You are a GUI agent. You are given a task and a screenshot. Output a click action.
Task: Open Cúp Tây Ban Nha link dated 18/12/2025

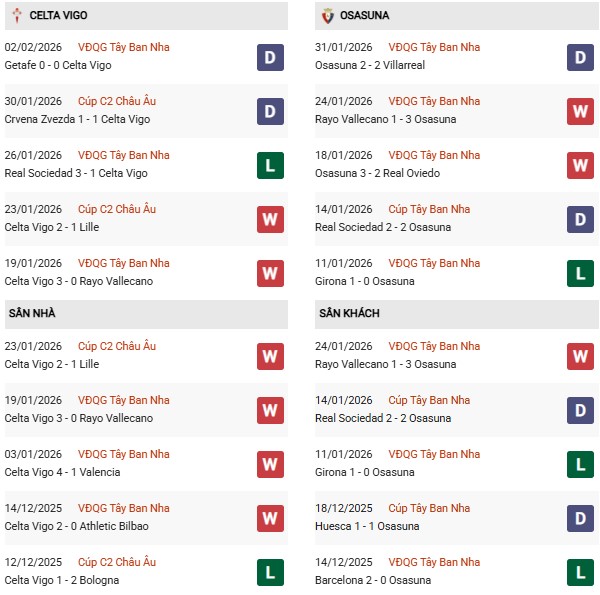tap(428, 508)
